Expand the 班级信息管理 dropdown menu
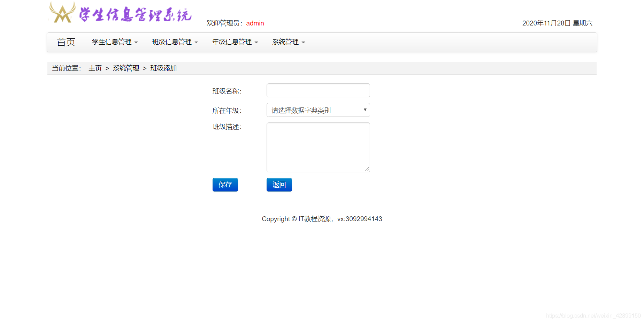Screen dimensions: 644x322 pyautogui.click(x=175, y=42)
